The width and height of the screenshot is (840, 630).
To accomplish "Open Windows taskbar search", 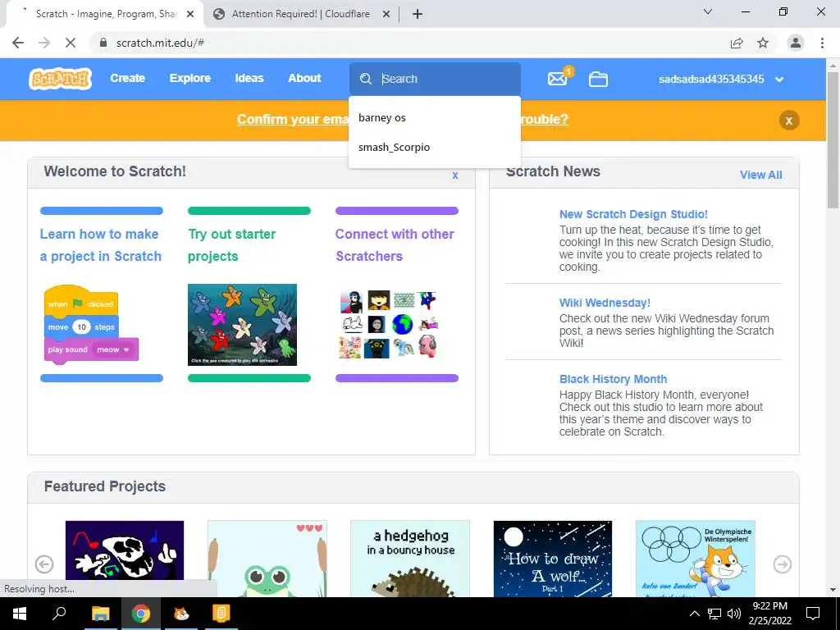I will coord(59,614).
